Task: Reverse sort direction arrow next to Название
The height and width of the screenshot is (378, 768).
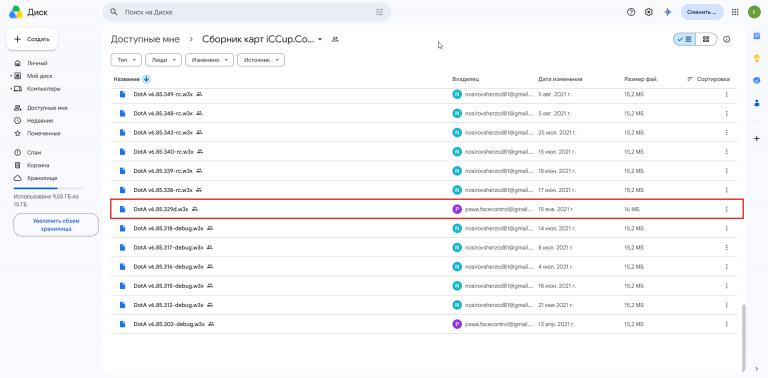Action: click(146, 79)
